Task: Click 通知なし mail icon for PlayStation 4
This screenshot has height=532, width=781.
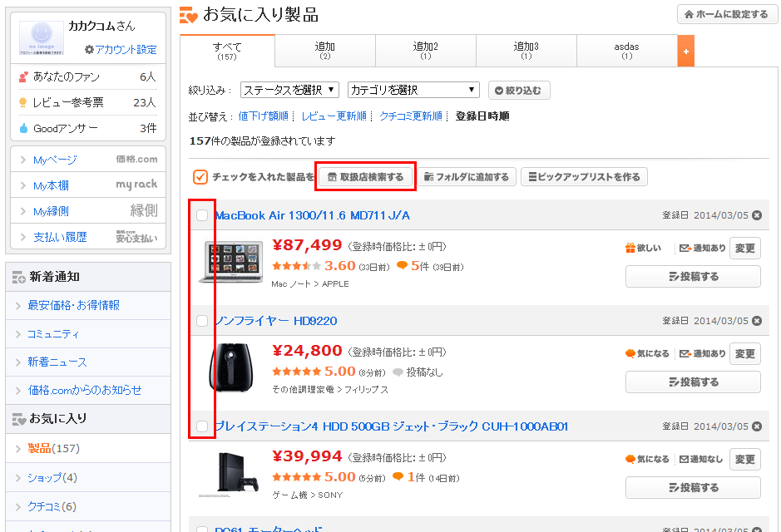Action: [685, 459]
